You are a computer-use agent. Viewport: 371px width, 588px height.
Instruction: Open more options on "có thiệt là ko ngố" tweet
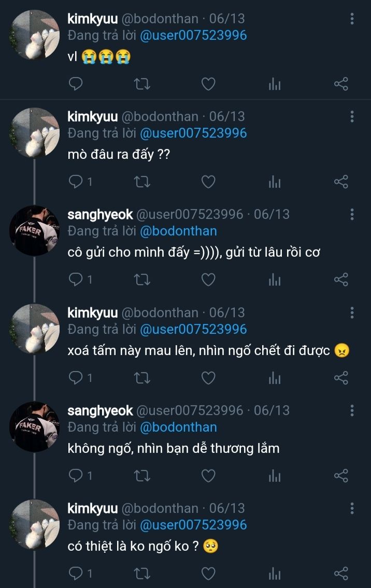[x=352, y=509]
